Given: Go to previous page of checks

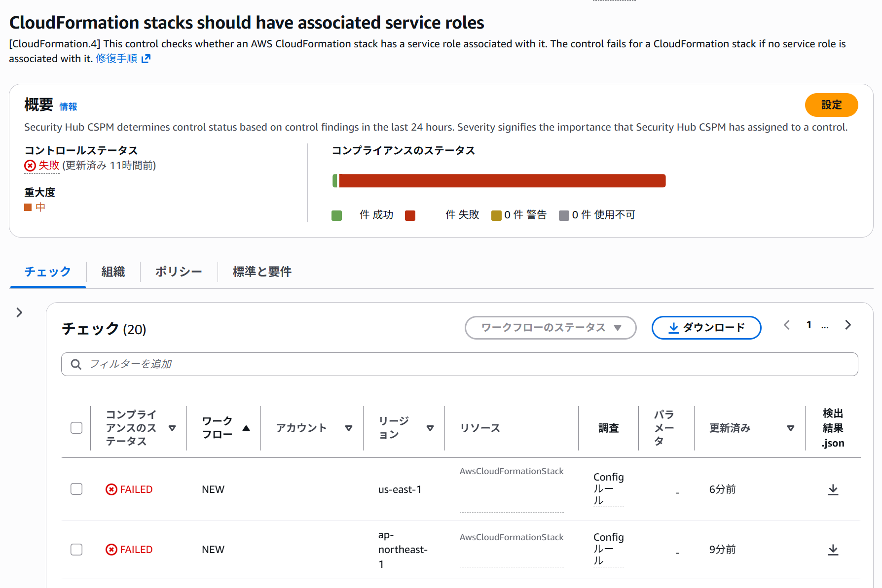Looking at the screenshot, I should (787, 325).
